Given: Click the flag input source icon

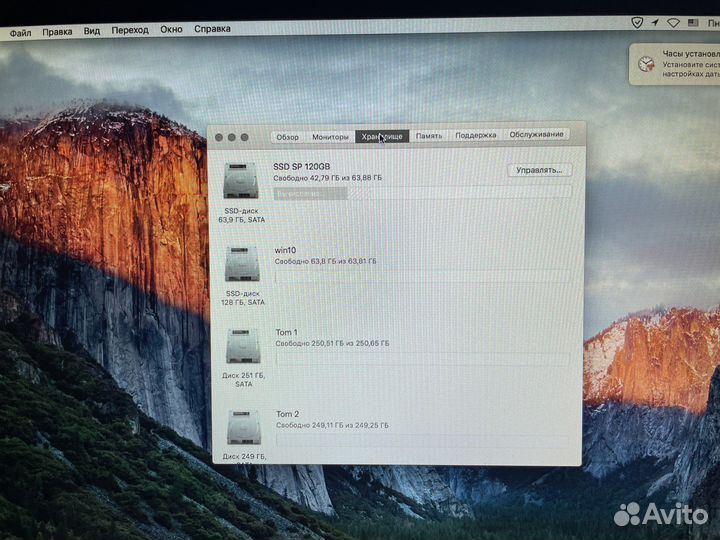Looking at the screenshot, I should coord(693,22).
